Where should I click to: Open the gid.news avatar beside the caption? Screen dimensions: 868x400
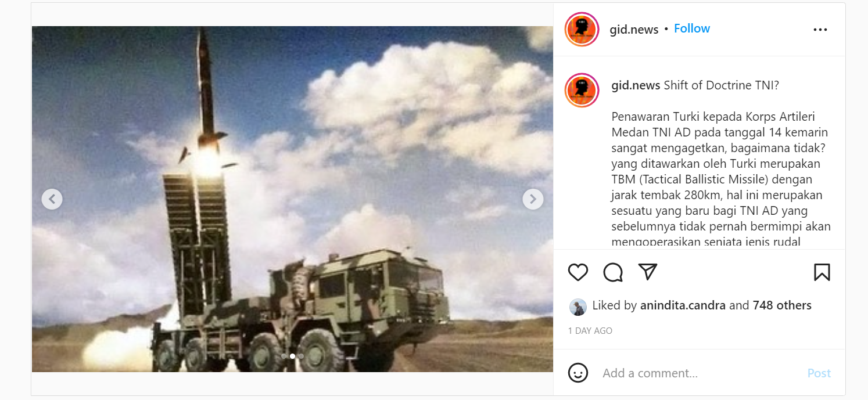click(582, 91)
